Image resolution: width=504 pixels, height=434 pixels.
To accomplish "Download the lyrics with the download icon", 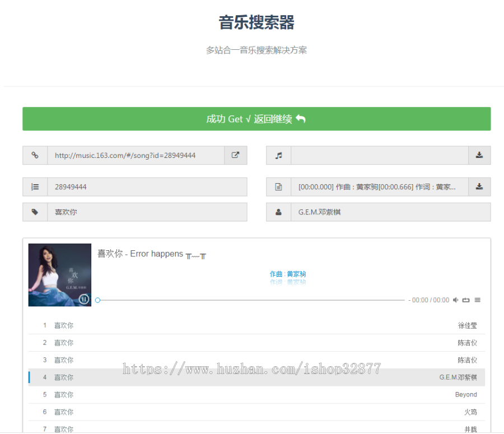I will tap(479, 187).
